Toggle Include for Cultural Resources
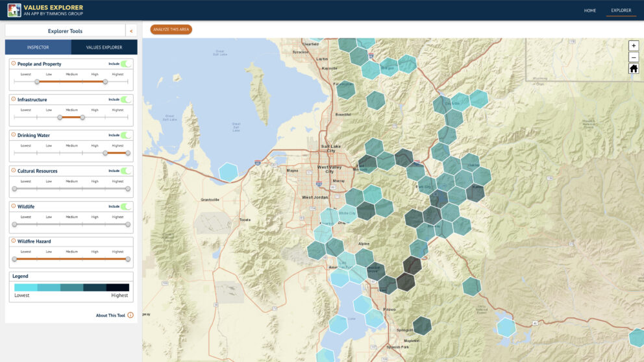The height and width of the screenshot is (362, 644). [x=126, y=171]
